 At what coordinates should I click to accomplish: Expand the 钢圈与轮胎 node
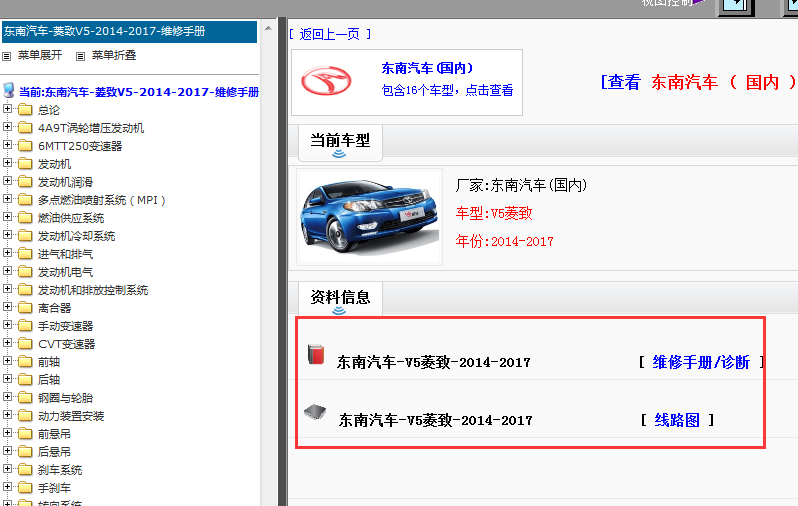[x=7, y=397]
